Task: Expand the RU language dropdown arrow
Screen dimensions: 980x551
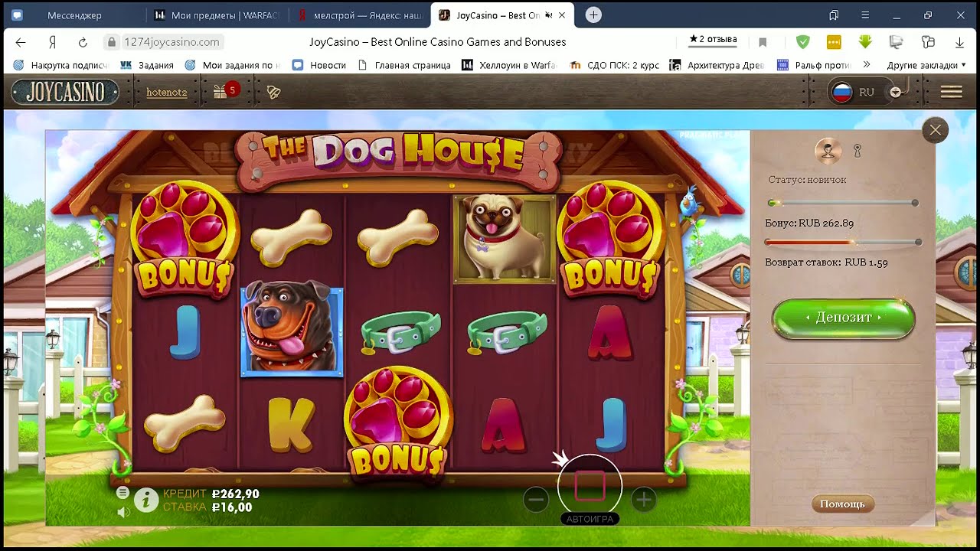Action: coord(896,92)
